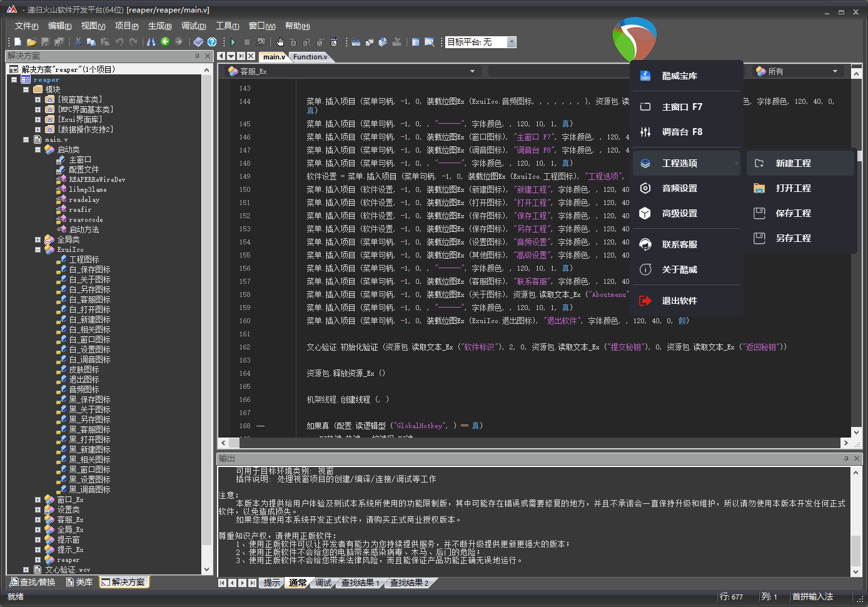Image resolution: width=868 pixels, height=607 pixels.
Task: Switch to the Function.v tab
Action: [310, 56]
